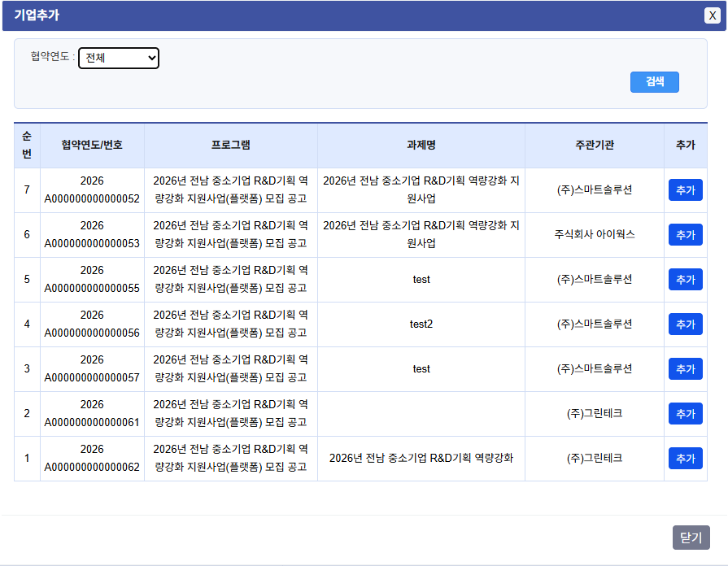Click agreement number A000000000000061

[92, 423]
